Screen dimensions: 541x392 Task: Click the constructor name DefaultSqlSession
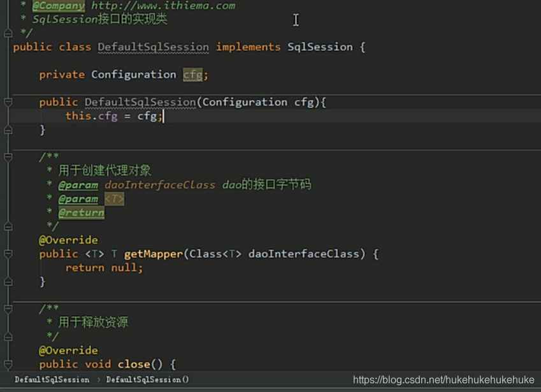pyautogui.click(x=140, y=102)
